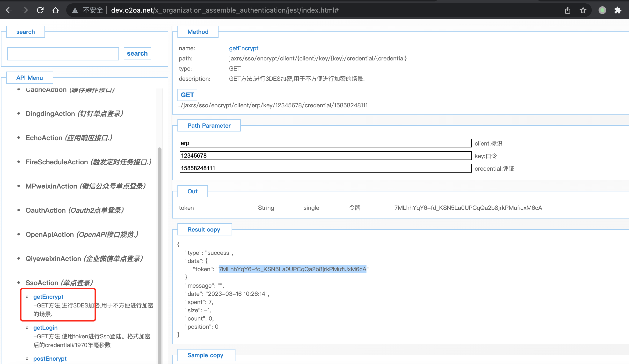Click the browser back arrow
The image size is (629, 364).
9,10
